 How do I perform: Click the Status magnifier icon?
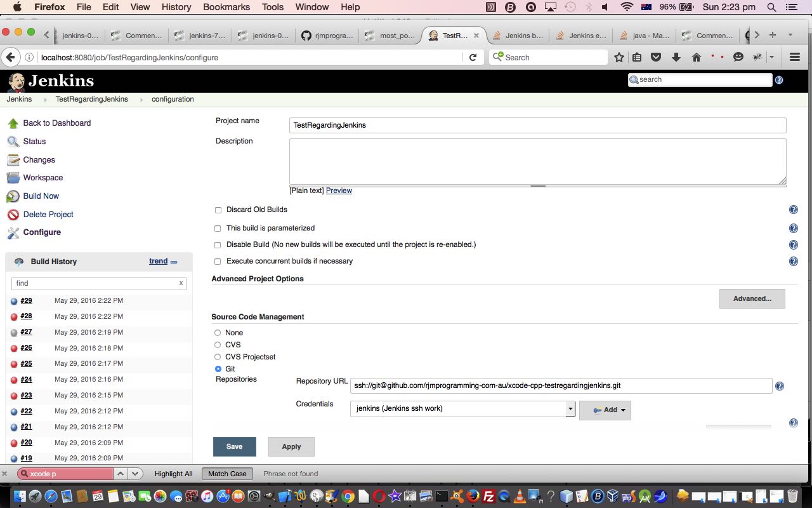click(13, 142)
